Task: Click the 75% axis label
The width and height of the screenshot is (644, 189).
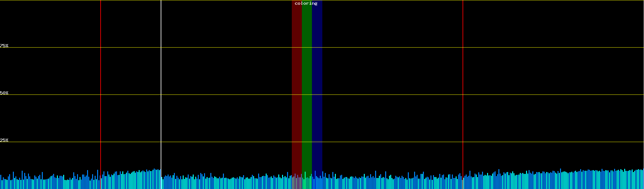Action: click(x=4, y=46)
